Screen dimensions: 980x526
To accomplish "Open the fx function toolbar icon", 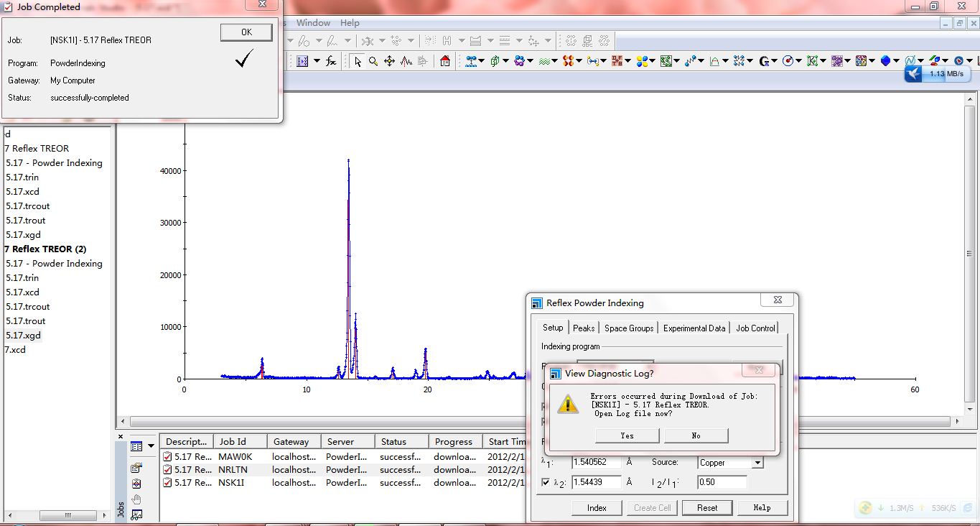I will 331,61.
